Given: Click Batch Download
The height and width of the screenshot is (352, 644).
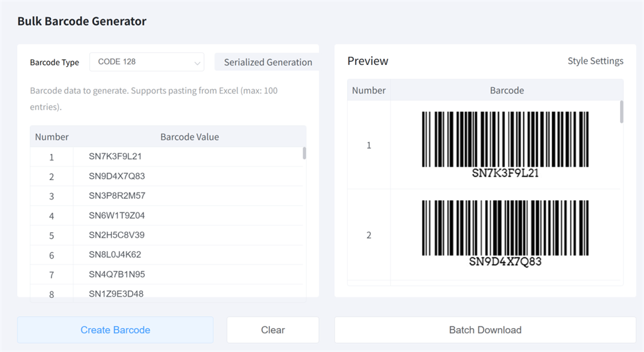Looking at the screenshot, I should 485,329.
